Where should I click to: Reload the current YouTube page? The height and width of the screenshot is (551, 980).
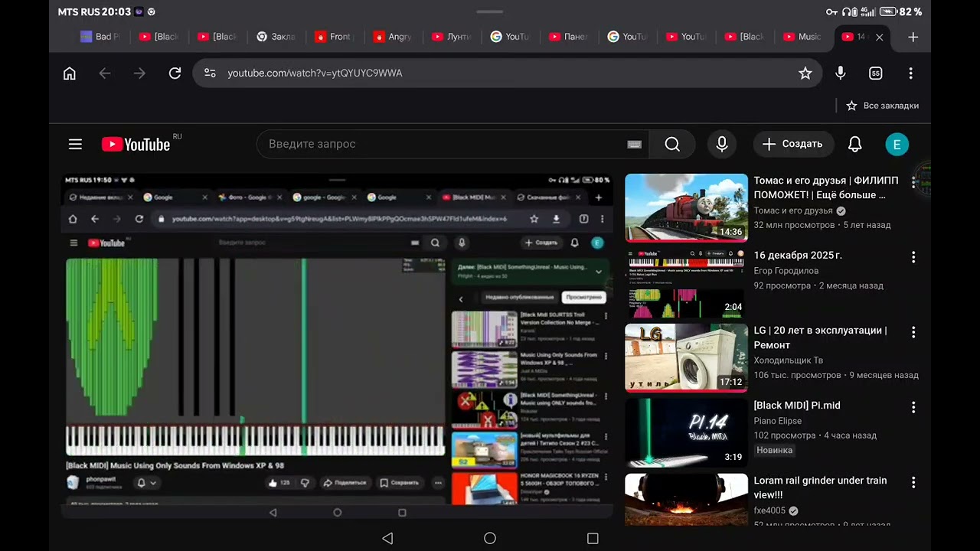click(x=175, y=73)
